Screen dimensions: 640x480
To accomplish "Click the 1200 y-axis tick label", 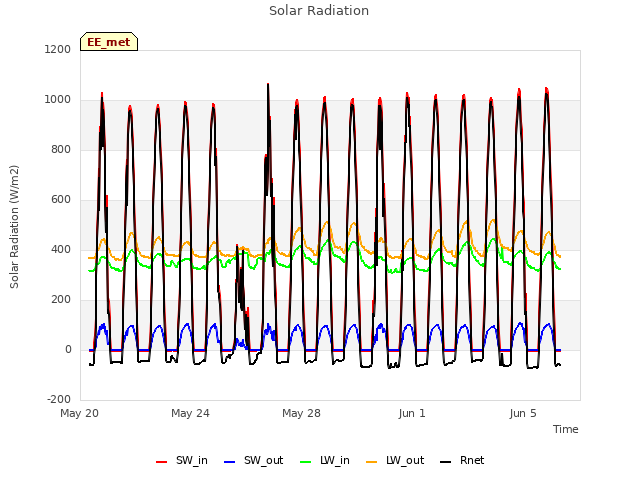I will click(58, 49).
